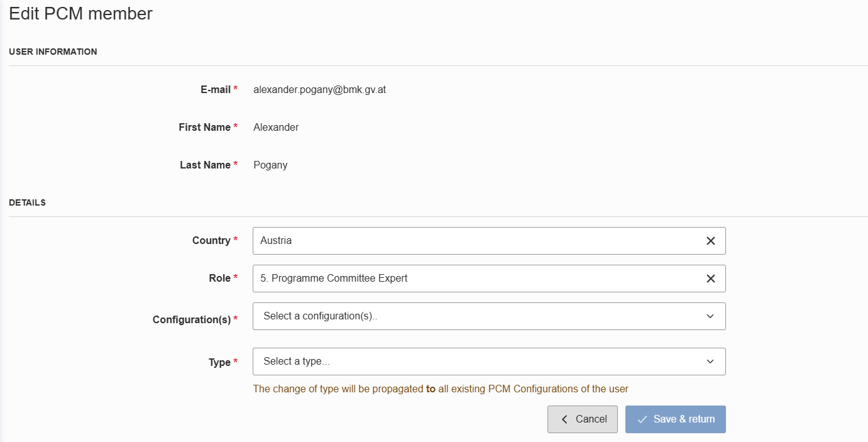Click the type propagation warning message

[x=441, y=389]
